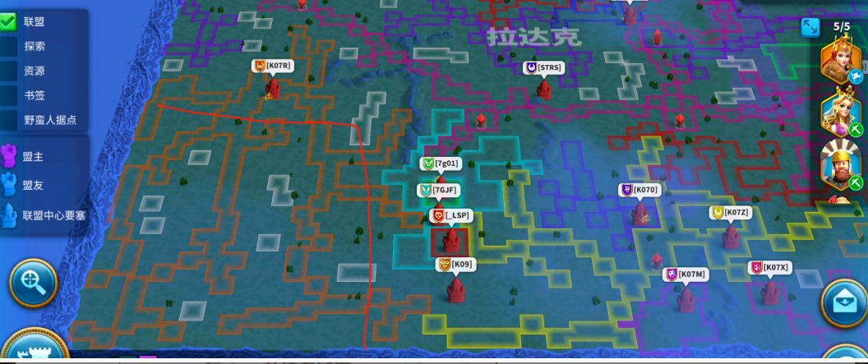Select the bearded helmeted commander portrait
868x364 pixels.
coord(840,165)
